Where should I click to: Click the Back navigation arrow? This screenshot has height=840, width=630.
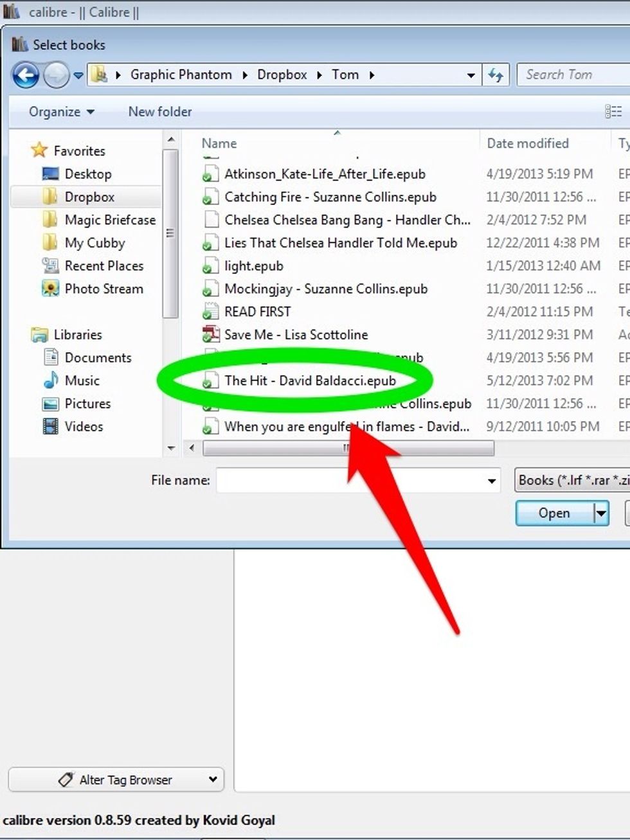26,75
